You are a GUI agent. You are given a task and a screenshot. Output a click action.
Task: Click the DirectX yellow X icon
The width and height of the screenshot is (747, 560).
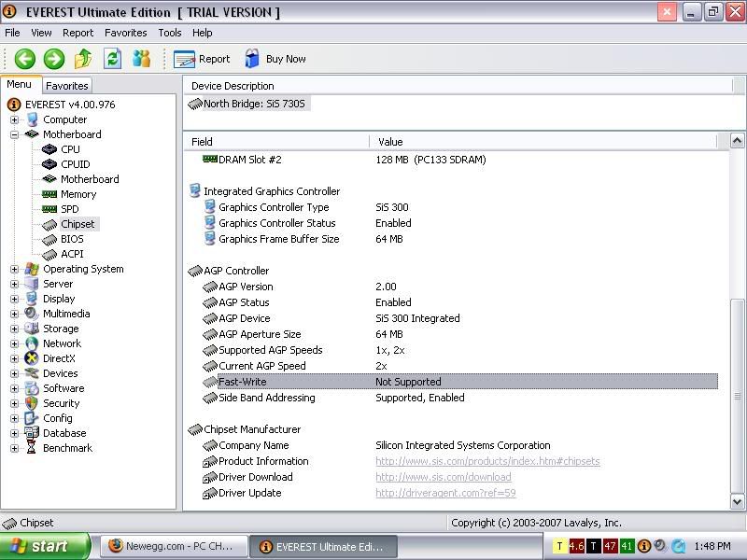32,358
